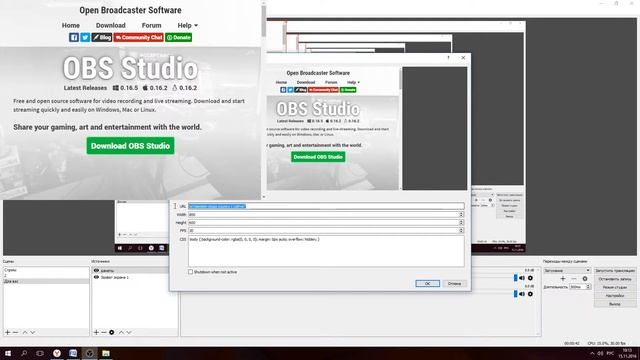
Task: Open the Windows Start menu
Action: pos(8,353)
